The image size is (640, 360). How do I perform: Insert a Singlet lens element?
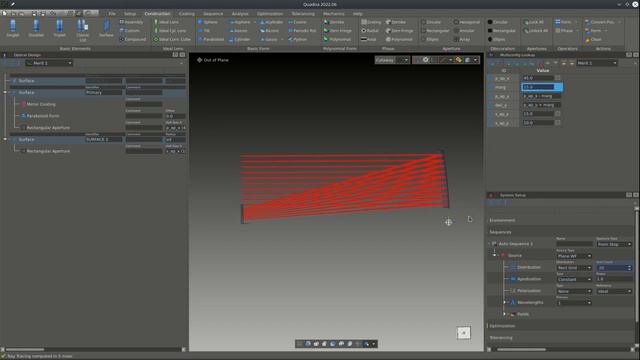click(x=13, y=29)
